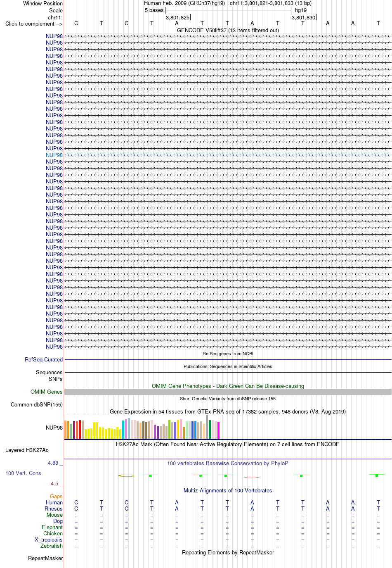Select the Human alignment row label
The image size is (392, 568).
pyautogui.click(x=54, y=503)
